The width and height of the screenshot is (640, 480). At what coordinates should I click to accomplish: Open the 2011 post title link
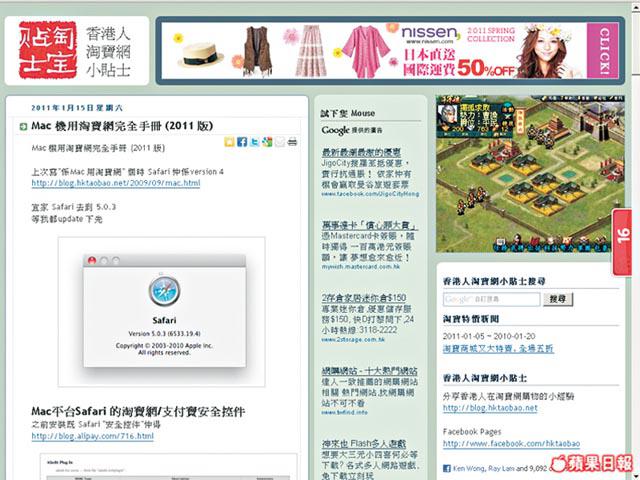[x=122, y=126]
